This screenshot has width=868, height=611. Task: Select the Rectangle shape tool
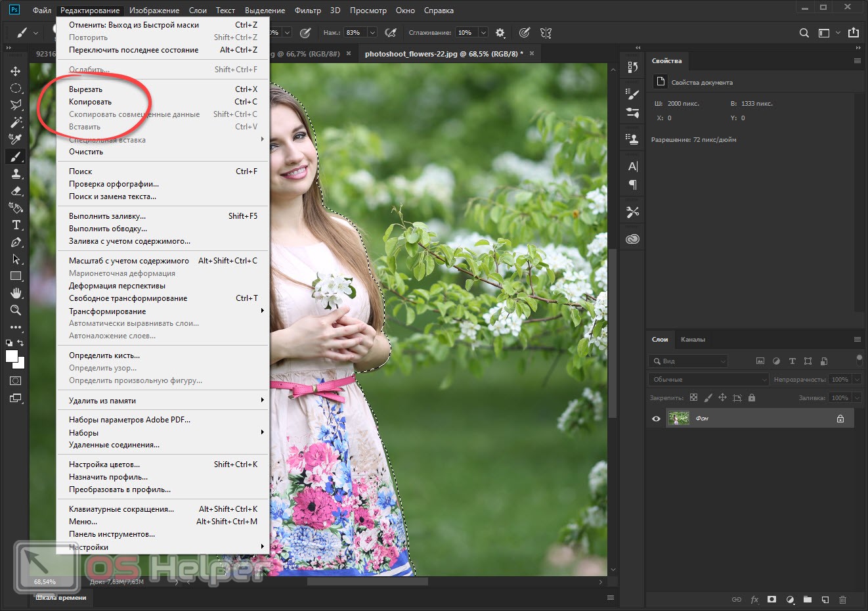[16, 276]
